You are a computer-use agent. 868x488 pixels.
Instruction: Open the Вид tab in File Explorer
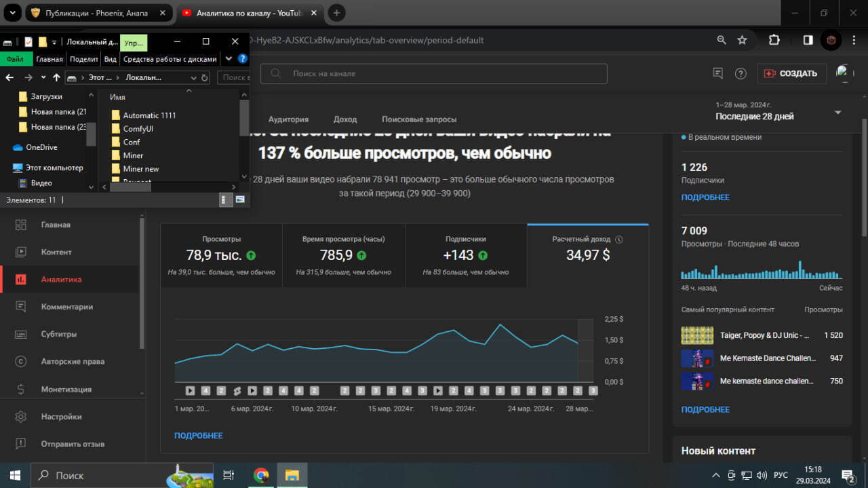pyautogui.click(x=110, y=59)
